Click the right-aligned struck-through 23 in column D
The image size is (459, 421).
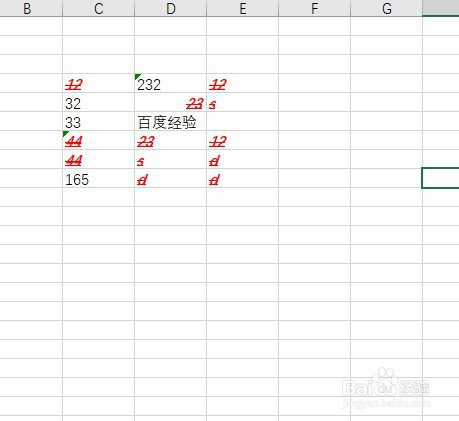click(170, 102)
